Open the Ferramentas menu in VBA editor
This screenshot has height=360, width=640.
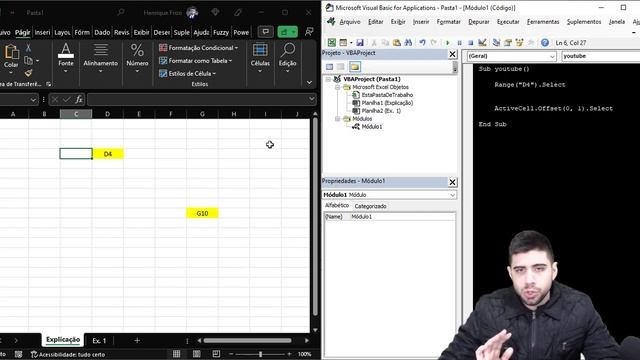543,22
